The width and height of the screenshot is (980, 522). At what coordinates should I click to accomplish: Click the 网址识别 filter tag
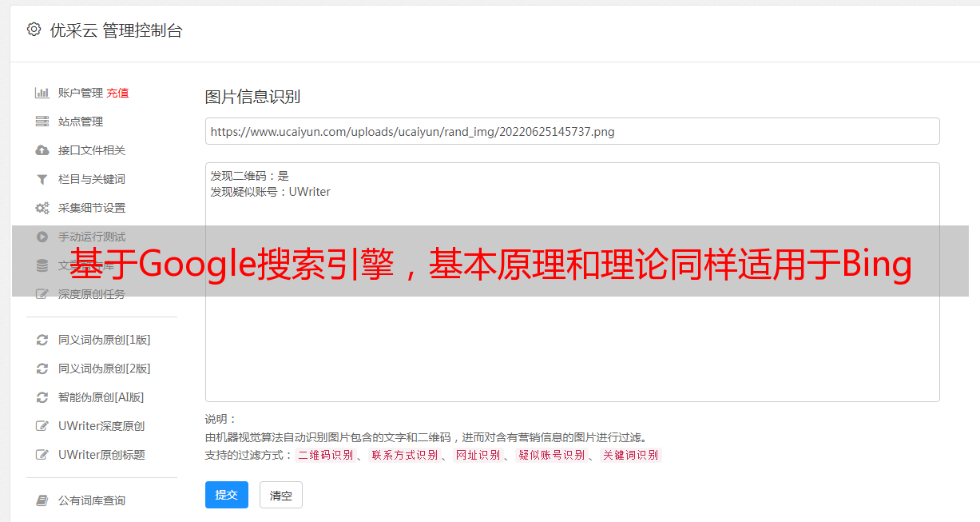478,455
